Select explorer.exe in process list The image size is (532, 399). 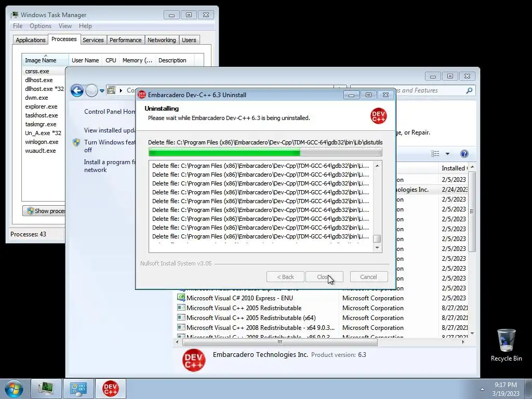click(44, 107)
